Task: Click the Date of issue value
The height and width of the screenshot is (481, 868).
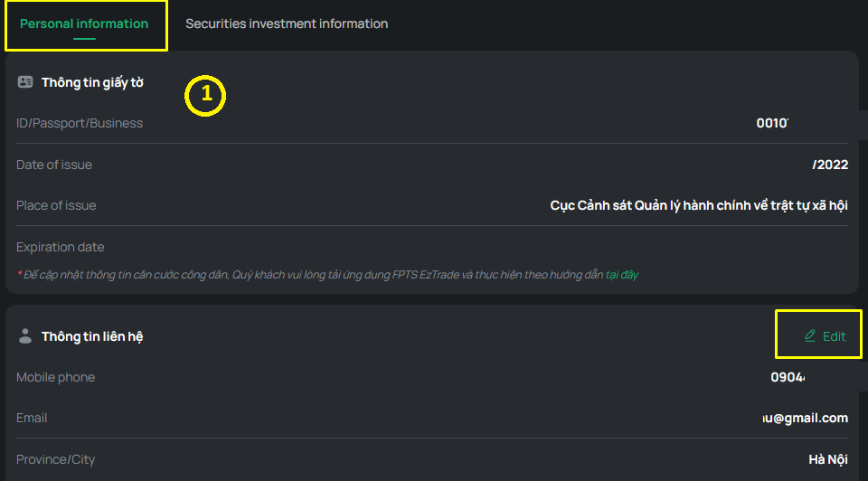Action: click(x=830, y=165)
